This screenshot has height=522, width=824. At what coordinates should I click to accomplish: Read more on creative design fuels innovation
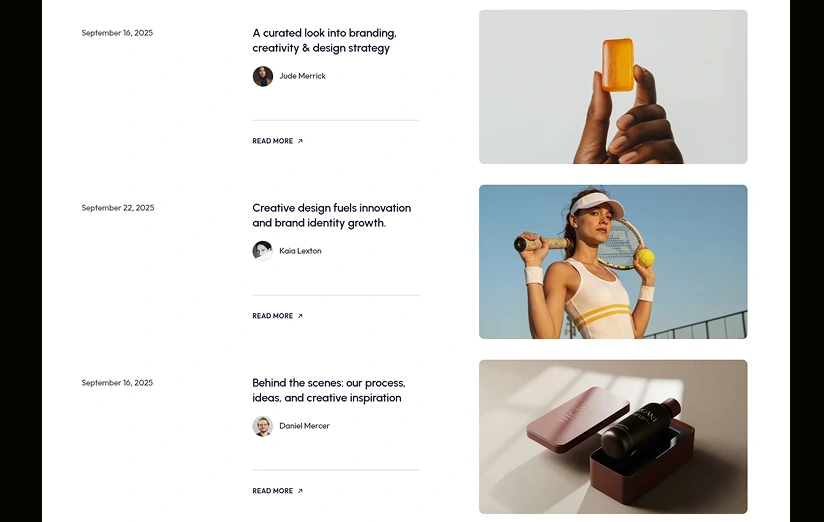click(273, 316)
